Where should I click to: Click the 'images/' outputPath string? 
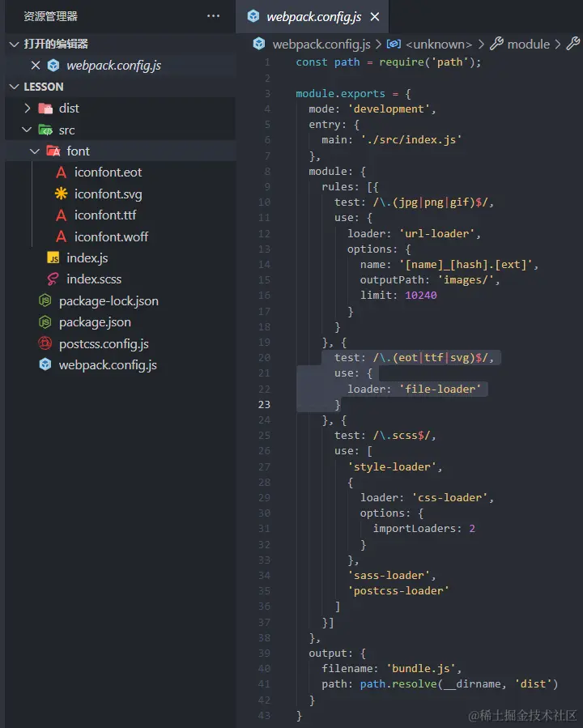click(466, 280)
